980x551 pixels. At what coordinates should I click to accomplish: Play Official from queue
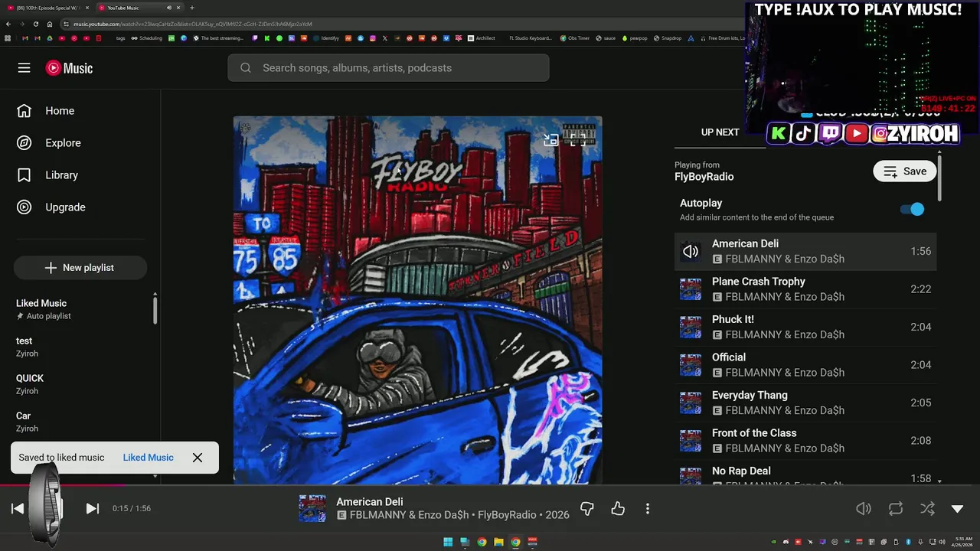pyautogui.click(x=805, y=365)
